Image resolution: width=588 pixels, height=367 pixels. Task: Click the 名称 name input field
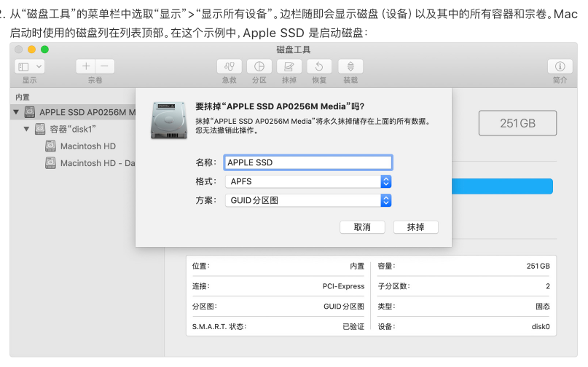[x=308, y=162]
